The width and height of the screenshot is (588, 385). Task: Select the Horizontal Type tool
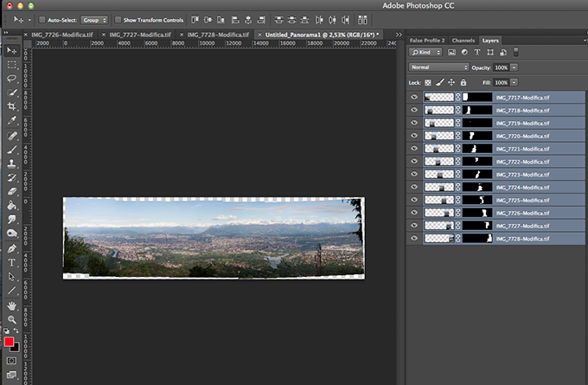(x=12, y=262)
